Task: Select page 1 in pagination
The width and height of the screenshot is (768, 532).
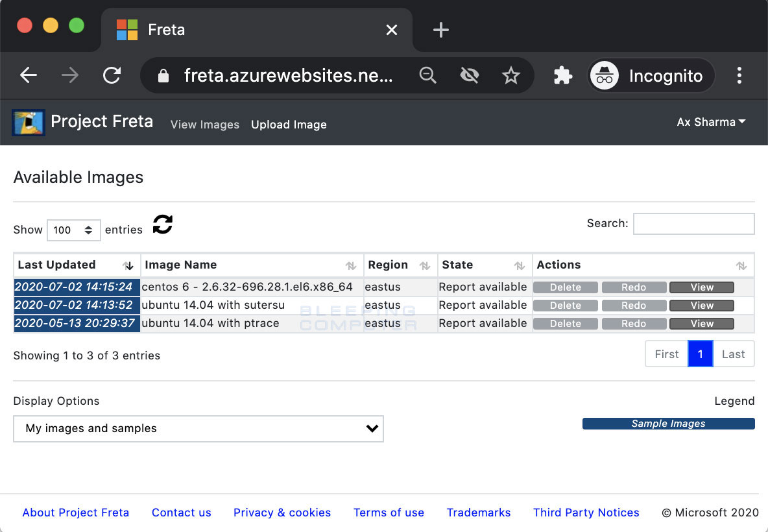Action: pyautogui.click(x=701, y=354)
